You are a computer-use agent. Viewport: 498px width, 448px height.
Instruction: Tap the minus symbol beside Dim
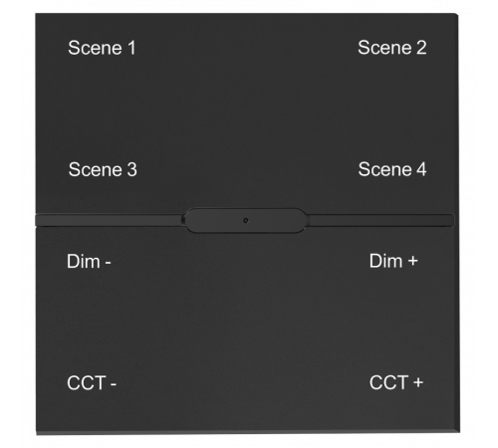[x=108, y=263]
